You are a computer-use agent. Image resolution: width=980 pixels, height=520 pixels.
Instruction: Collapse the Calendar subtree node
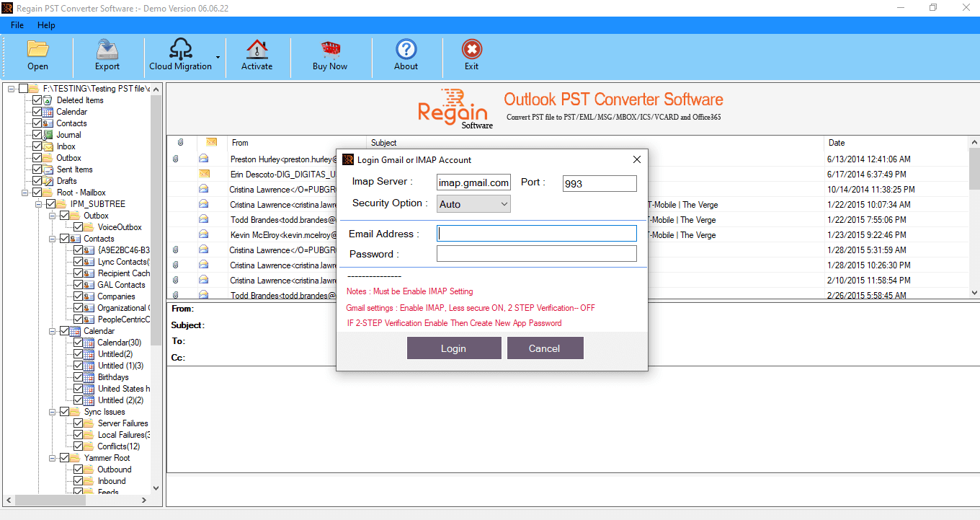click(53, 331)
